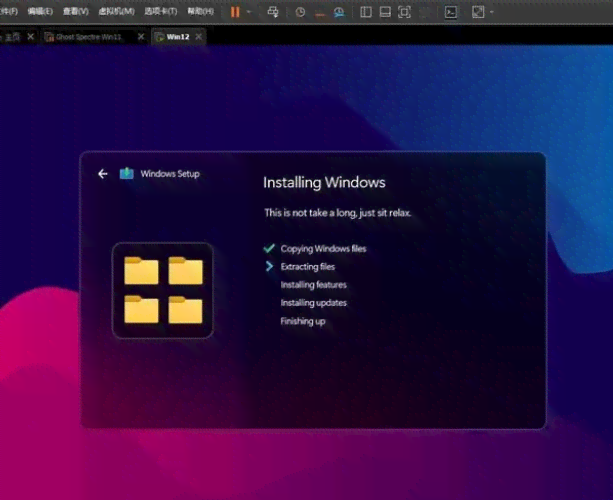Click the 'This is not take a long' message

pyautogui.click(x=338, y=213)
